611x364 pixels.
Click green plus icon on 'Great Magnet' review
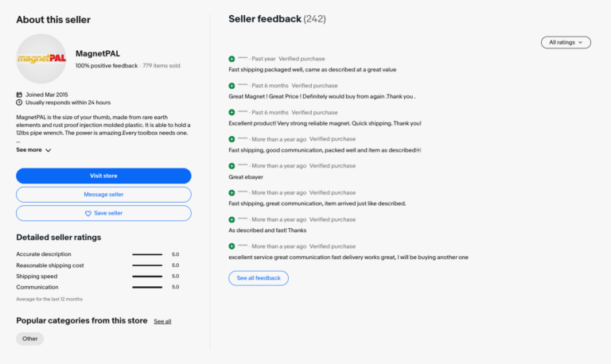[x=232, y=86]
